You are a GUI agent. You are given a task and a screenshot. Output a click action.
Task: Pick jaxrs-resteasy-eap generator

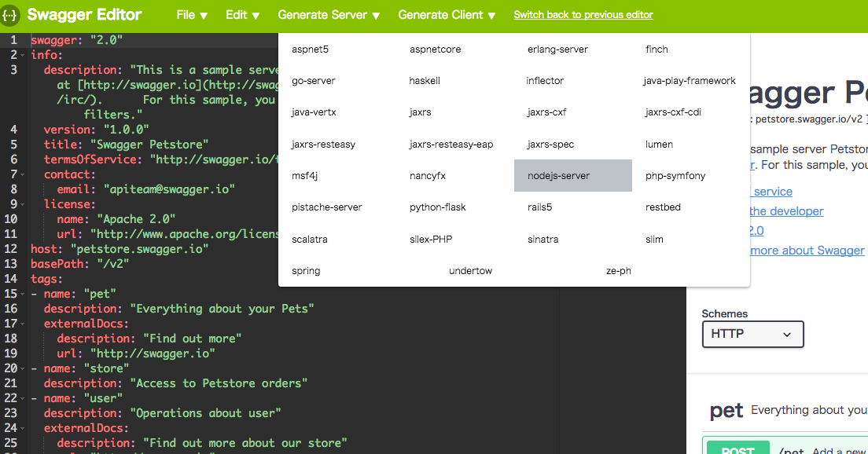click(451, 145)
